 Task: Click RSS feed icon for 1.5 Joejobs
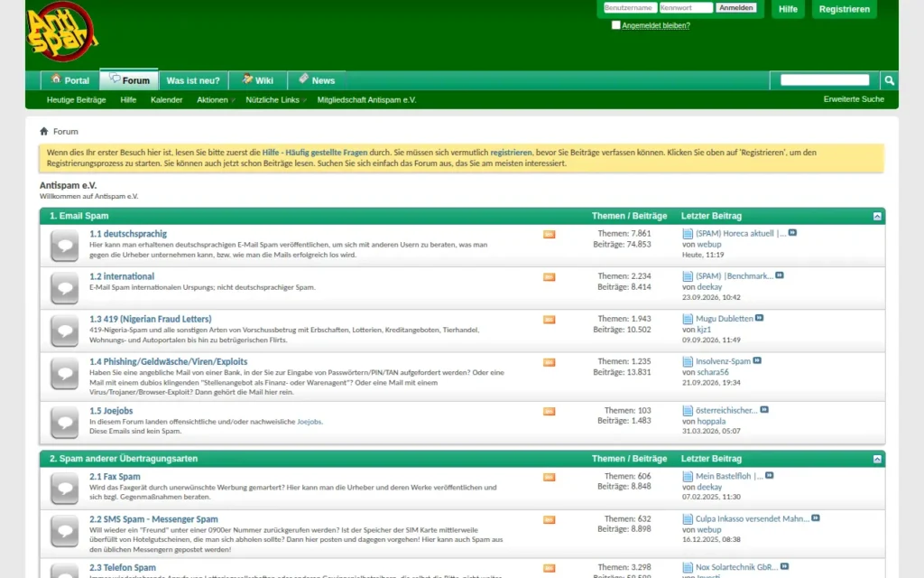tap(550, 411)
